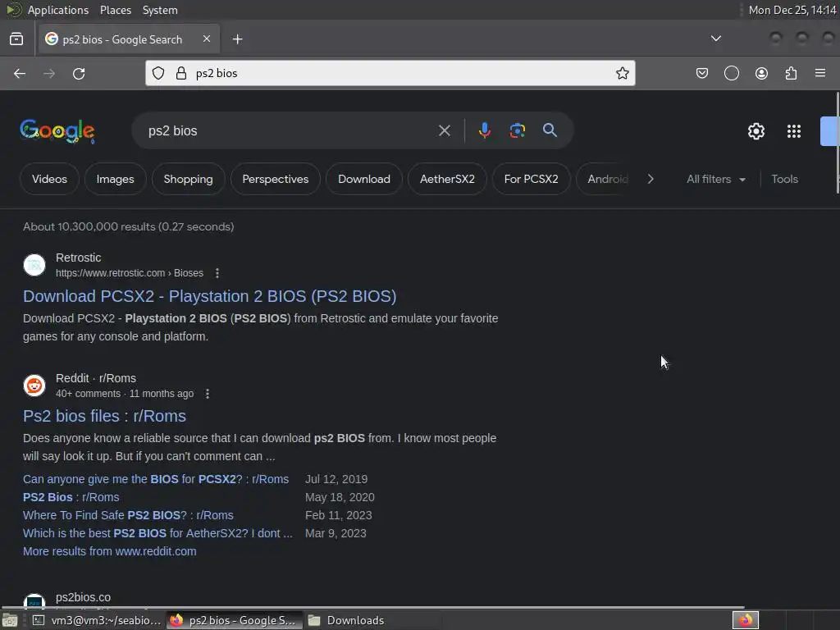Filter results by Images
Image resolution: width=840 pixels, height=630 pixels.
click(x=115, y=179)
